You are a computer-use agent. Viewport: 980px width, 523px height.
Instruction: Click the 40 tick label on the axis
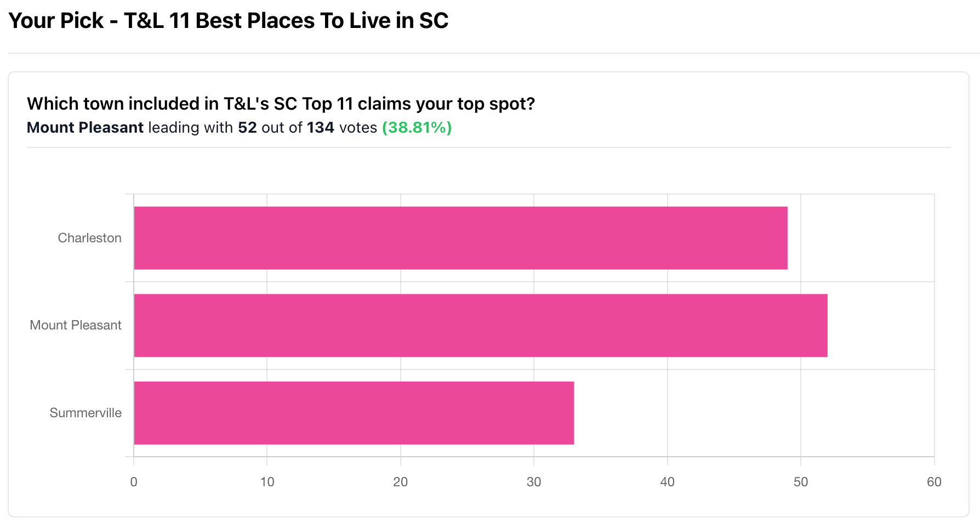667,482
